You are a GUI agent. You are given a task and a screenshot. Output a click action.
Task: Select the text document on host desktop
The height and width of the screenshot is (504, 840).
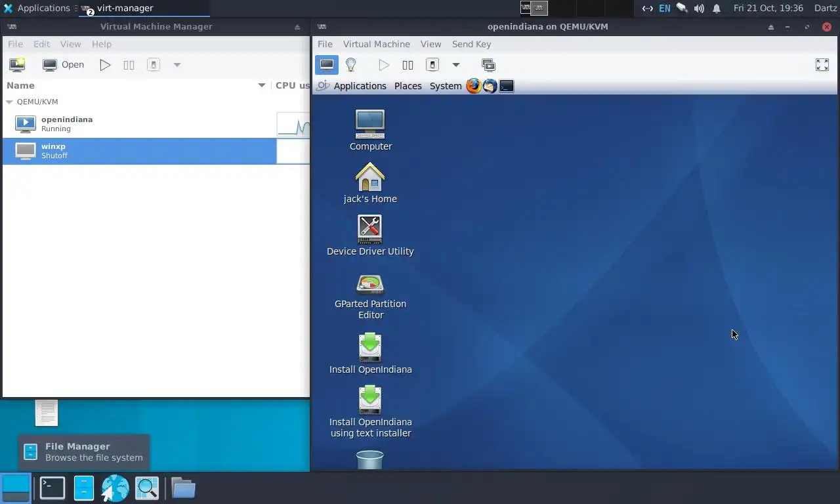click(46, 413)
